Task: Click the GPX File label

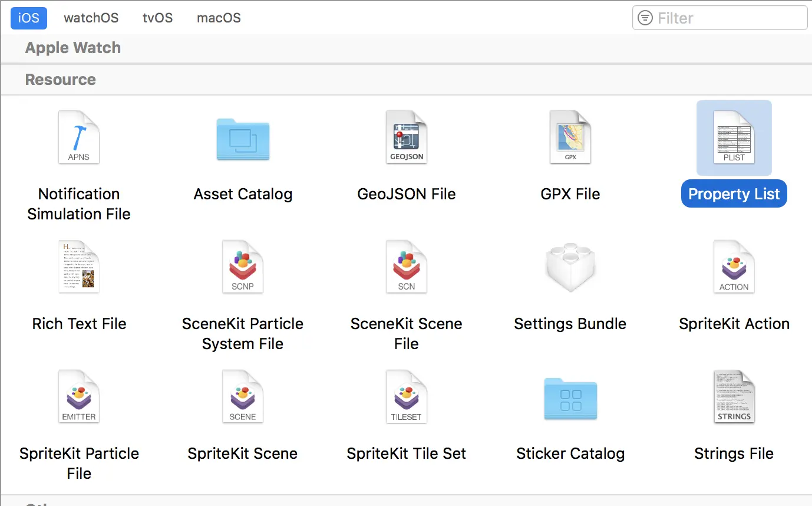Action: click(570, 194)
